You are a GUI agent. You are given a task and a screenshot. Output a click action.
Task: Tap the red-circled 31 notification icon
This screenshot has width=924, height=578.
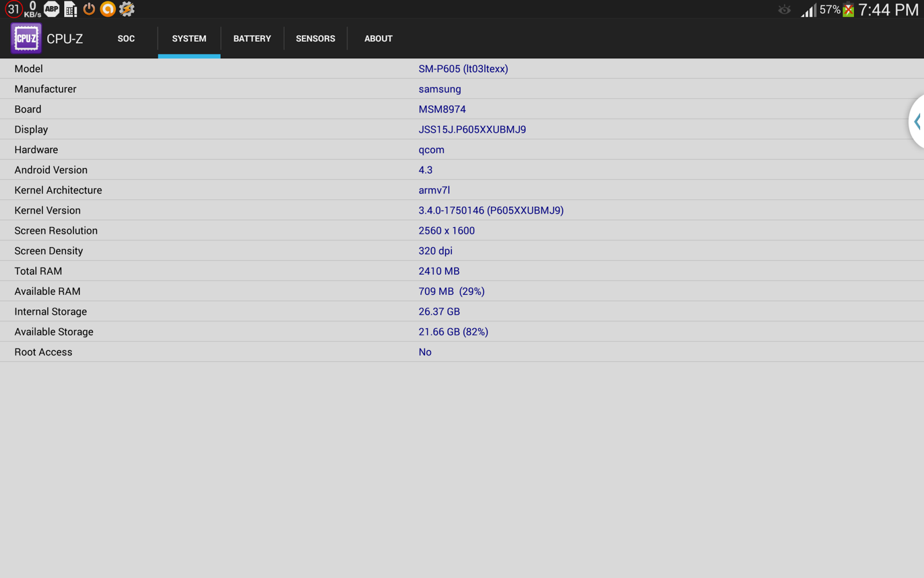click(x=13, y=9)
